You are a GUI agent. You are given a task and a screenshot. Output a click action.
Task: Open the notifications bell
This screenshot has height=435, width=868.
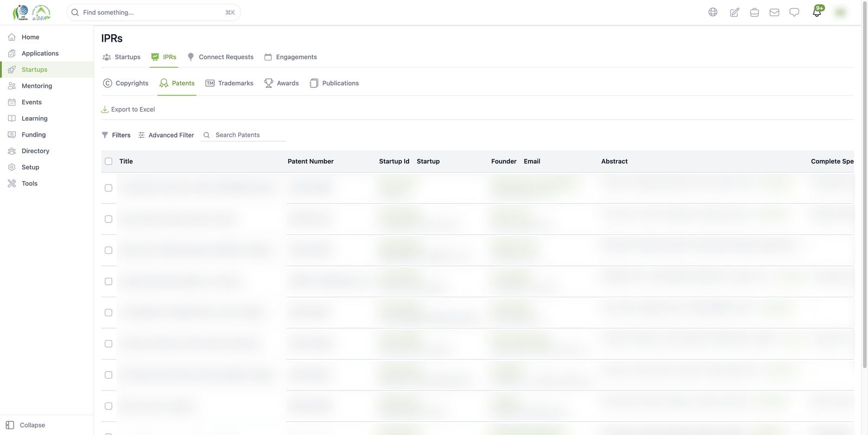[817, 11]
